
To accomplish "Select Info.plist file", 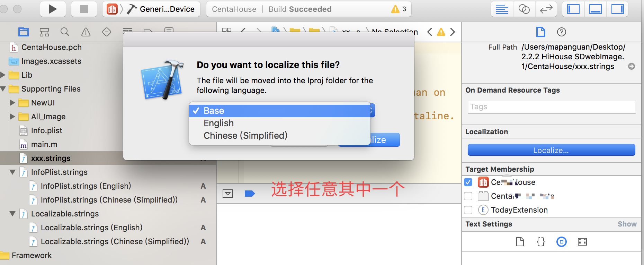I will (46, 130).
